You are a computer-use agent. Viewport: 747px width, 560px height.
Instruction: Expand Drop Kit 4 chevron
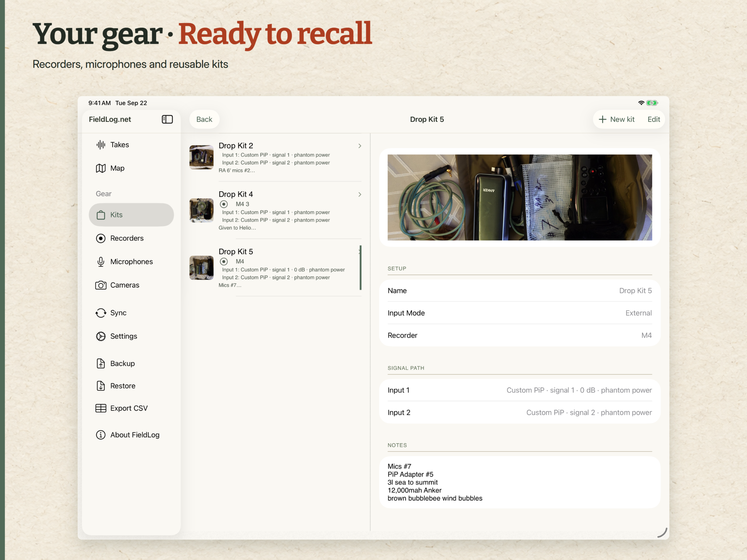coord(360,195)
